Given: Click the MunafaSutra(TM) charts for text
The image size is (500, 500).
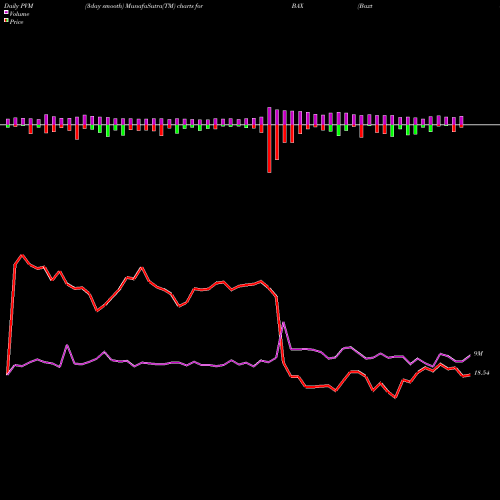Looking at the screenshot, I should pyautogui.click(x=164, y=6).
